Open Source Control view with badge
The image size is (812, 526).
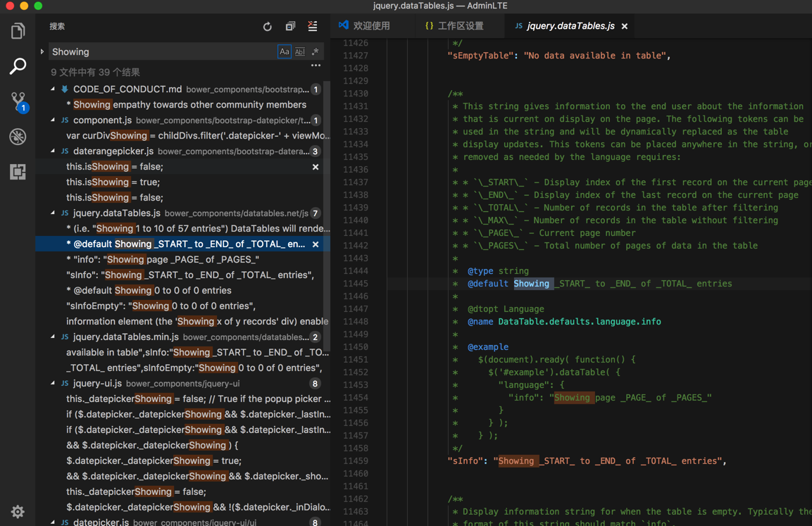point(18,101)
